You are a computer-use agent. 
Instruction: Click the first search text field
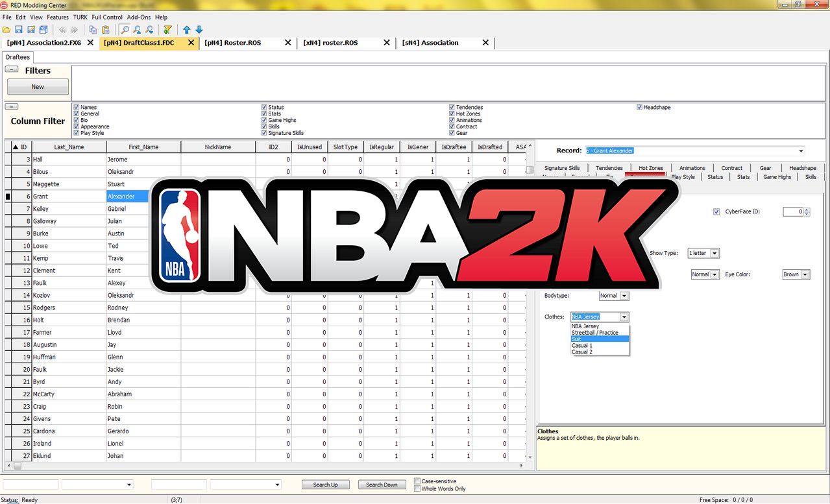(x=31, y=485)
